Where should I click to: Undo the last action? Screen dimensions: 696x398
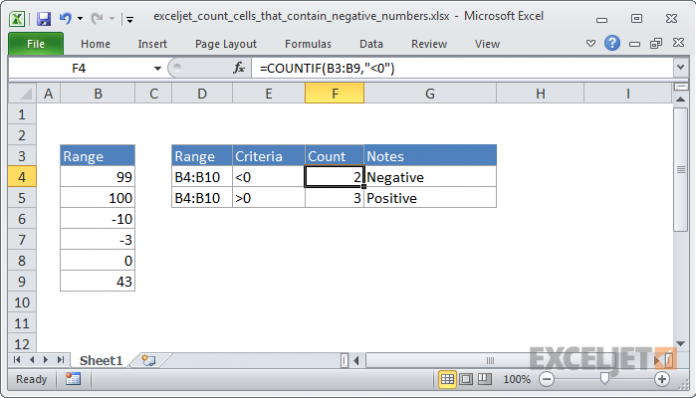[x=65, y=18]
